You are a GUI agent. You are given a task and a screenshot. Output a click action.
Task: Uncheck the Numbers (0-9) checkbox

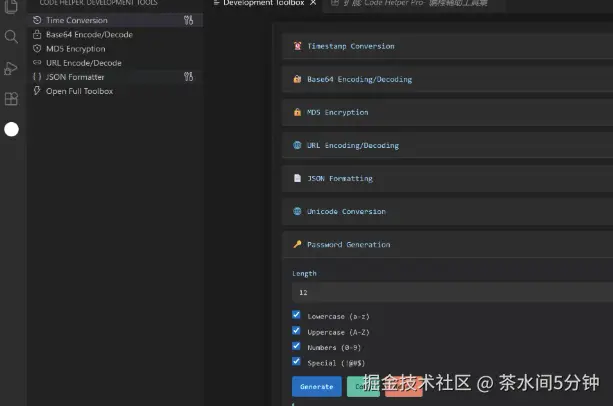[x=296, y=346]
